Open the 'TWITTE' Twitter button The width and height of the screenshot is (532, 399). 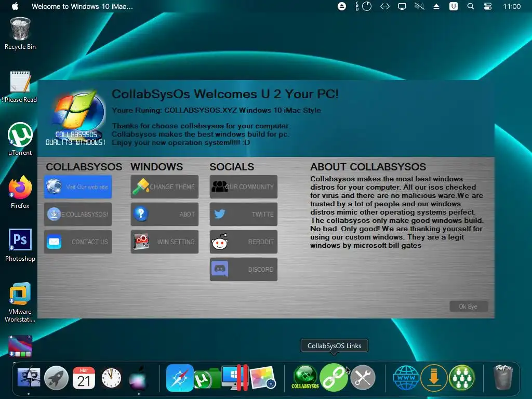(244, 214)
